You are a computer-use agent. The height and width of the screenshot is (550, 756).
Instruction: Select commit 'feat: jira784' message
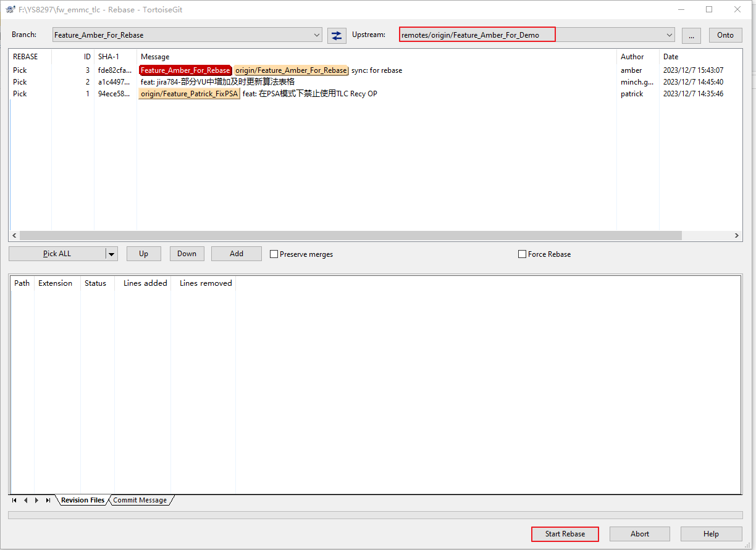pyautogui.click(x=217, y=82)
